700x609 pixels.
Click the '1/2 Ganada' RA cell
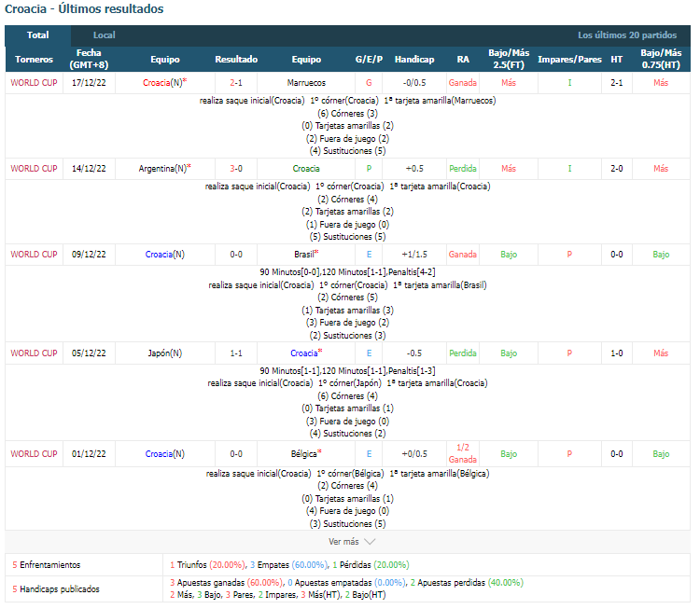click(463, 454)
